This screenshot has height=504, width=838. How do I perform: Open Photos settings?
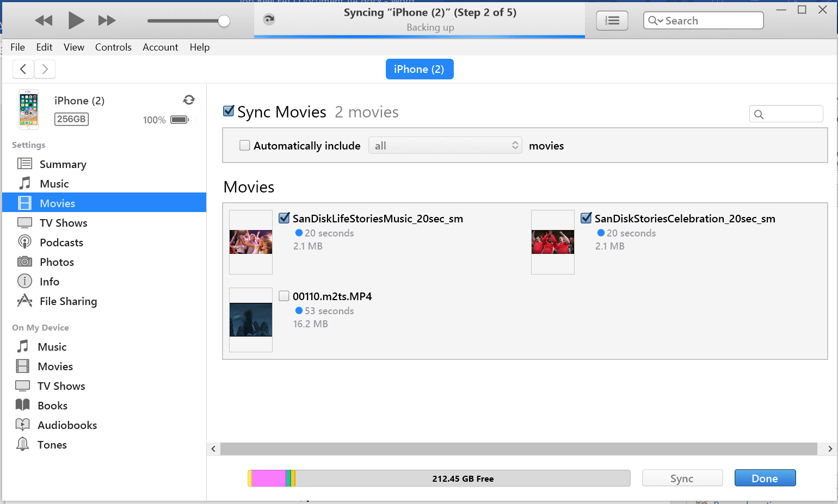click(x=104, y=262)
